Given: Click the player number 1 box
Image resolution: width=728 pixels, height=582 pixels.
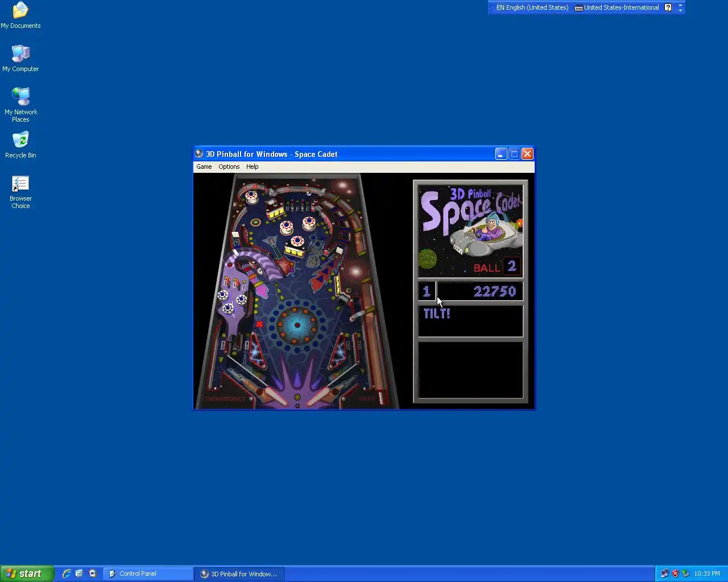Looking at the screenshot, I should point(427,292).
